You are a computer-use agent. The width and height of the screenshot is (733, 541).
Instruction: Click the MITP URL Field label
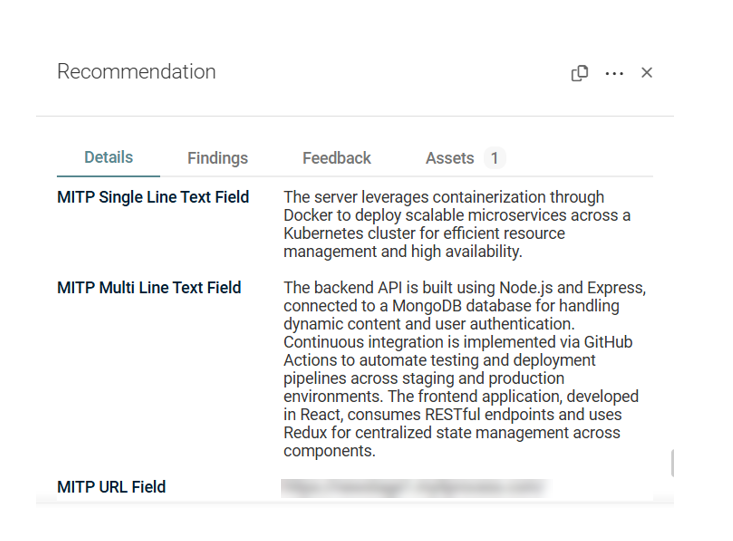[111, 487]
